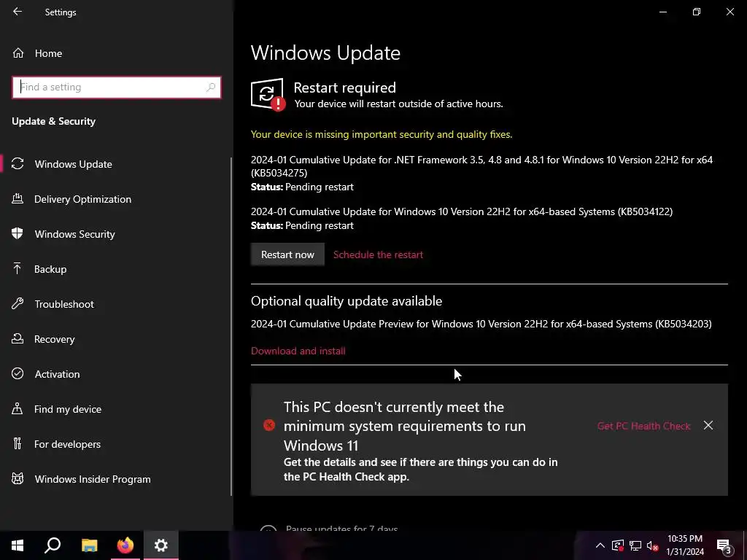747x560 pixels.
Task: Click the Windows Update tray icon
Action: [x=618, y=545]
